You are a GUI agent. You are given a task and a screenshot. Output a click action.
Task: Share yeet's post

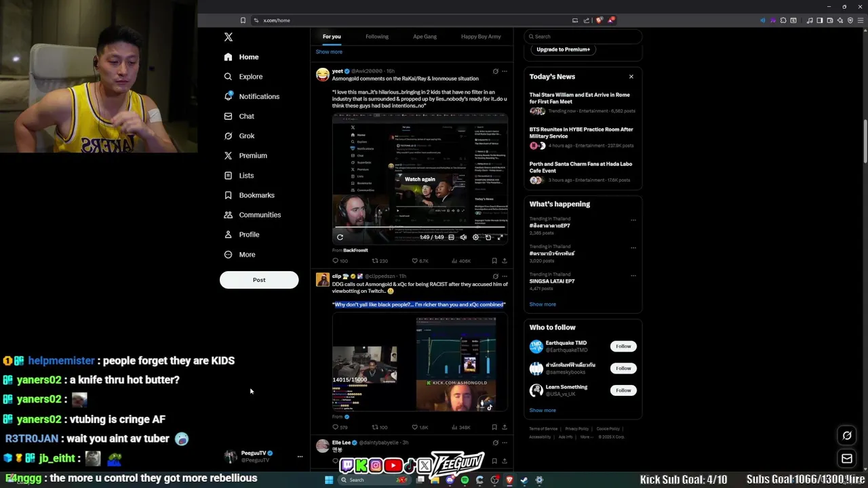(505, 261)
